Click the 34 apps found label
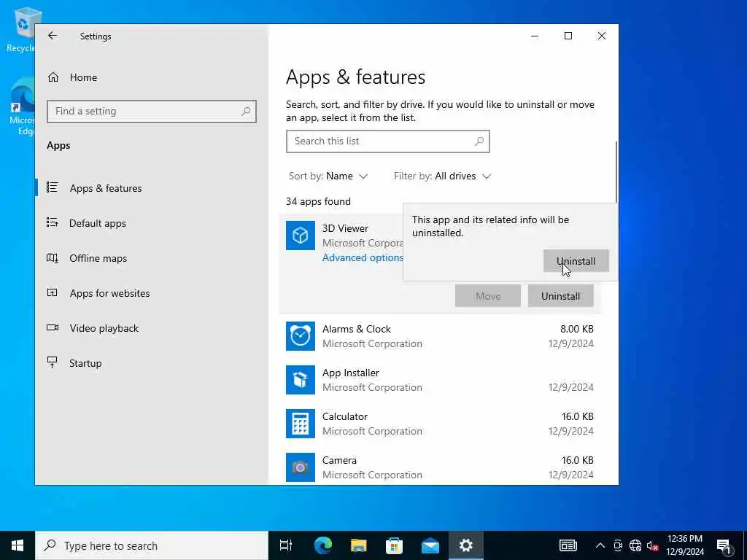The width and height of the screenshot is (747, 560). pos(318,201)
